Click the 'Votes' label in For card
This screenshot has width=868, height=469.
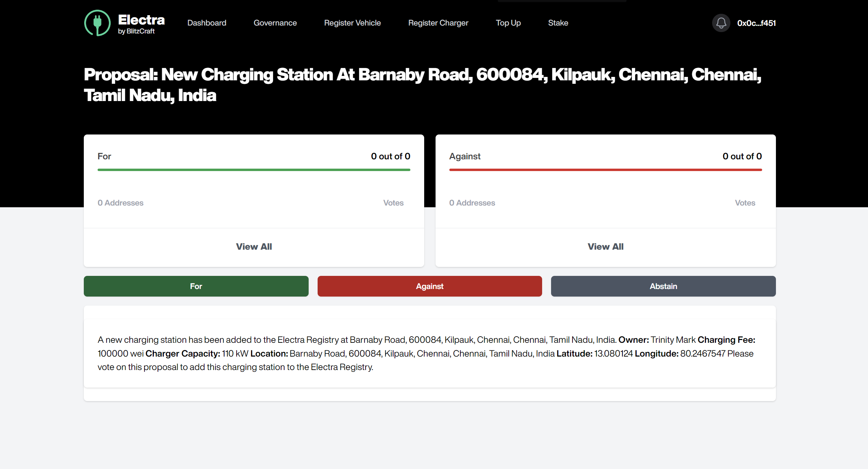coord(393,203)
